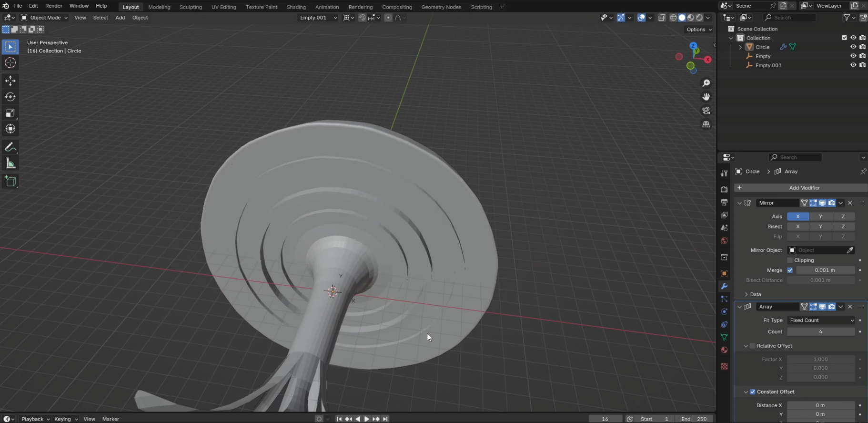Hide the Empty.001 object in viewport
Screen dimensions: 868x423
[x=853, y=65]
